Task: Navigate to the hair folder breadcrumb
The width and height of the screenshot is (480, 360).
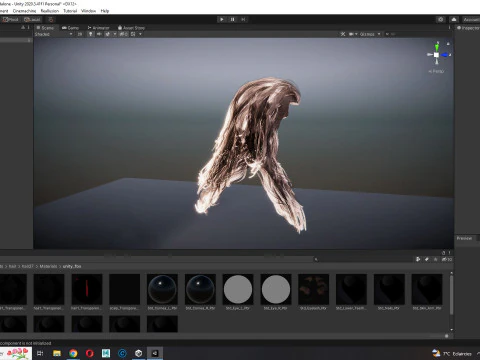Action: 12,266
